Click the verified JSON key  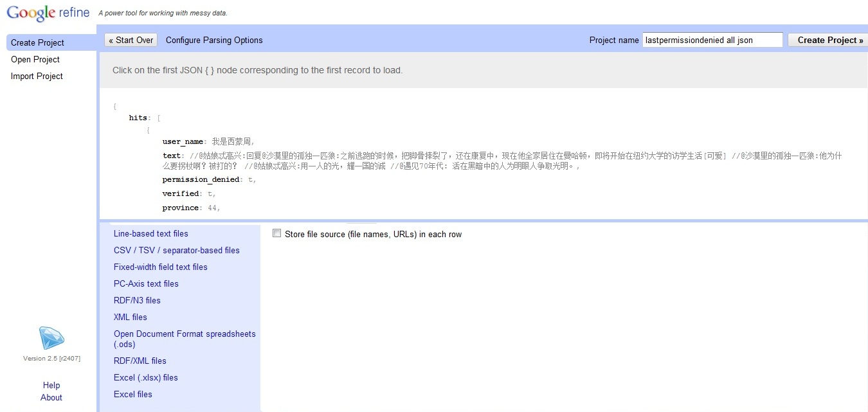(x=181, y=193)
